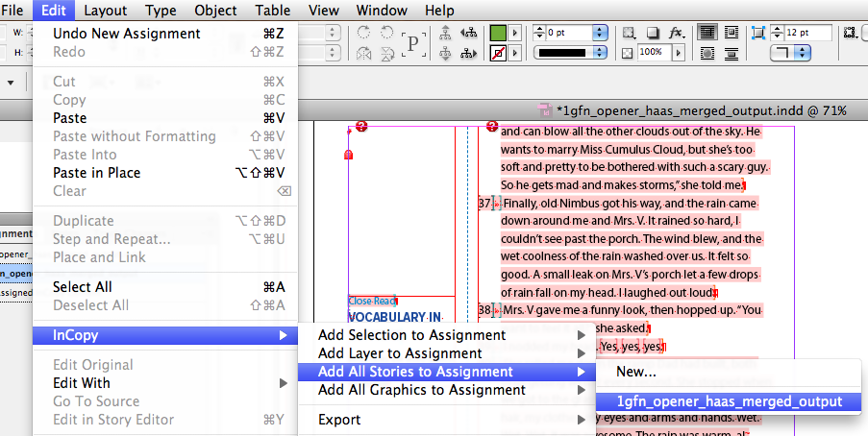Rotate object 90° clockwise icon
868x436 pixels.
[363, 33]
